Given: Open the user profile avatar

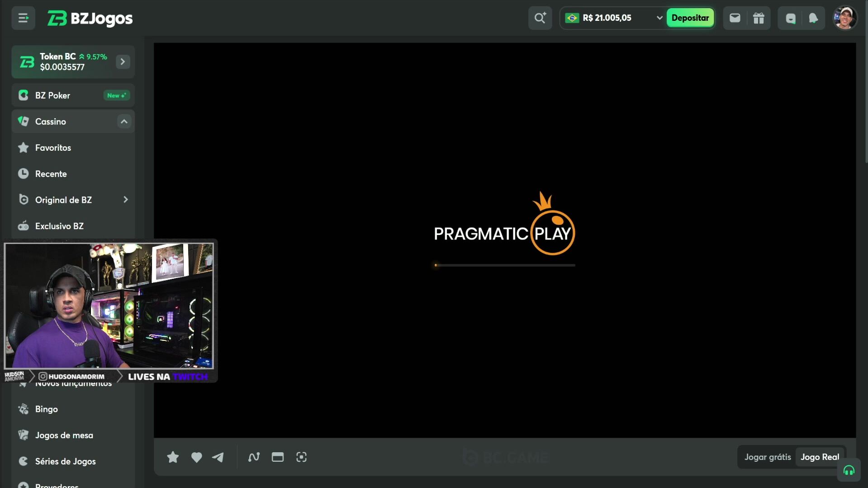Looking at the screenshot, I should 844,18.
